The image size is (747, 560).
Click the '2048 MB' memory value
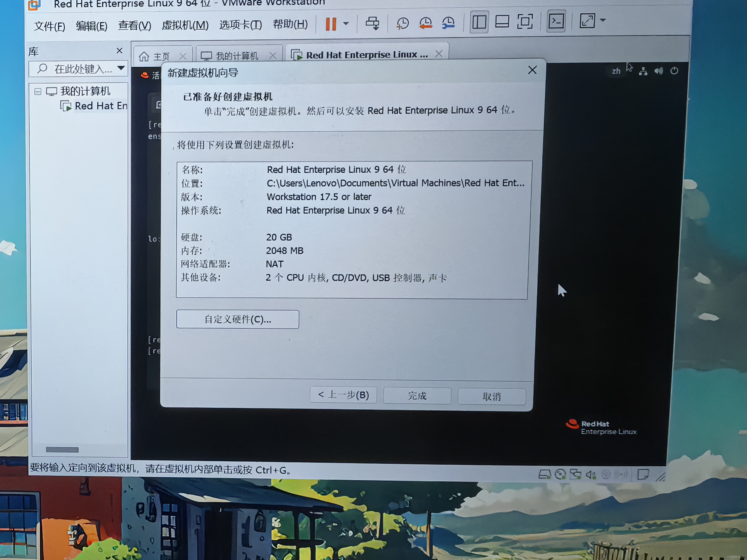pos(285,251)
